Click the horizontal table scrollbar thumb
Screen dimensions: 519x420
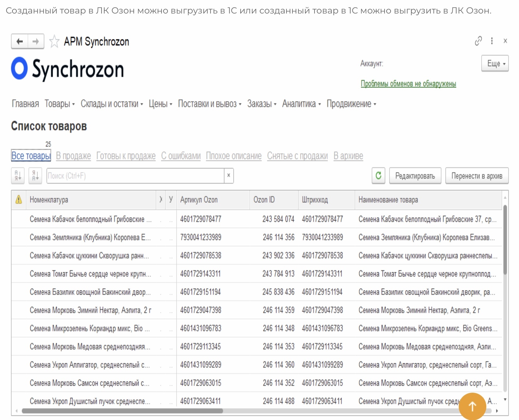pyautogui.click(x=123, y=411)
